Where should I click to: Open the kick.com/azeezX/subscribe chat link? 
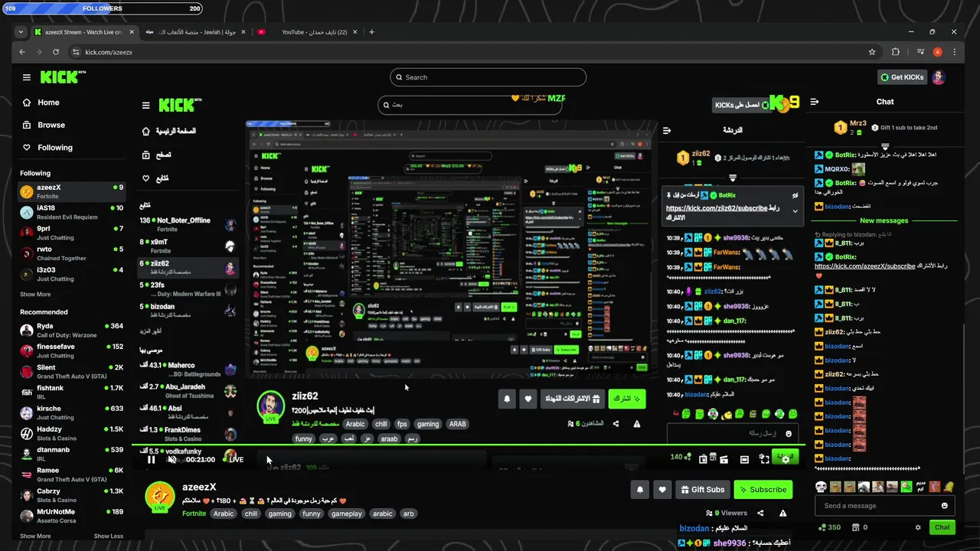click(865, 266)
